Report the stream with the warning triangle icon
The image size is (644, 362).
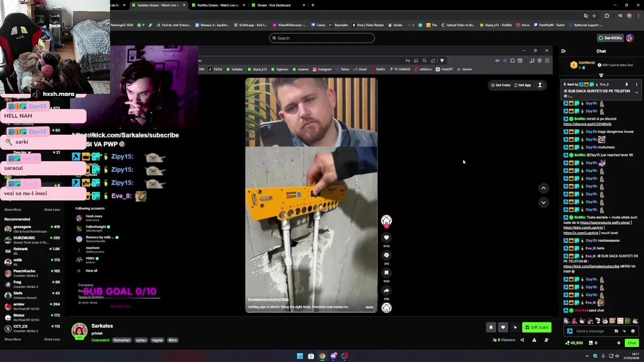[x=534, y=340]
